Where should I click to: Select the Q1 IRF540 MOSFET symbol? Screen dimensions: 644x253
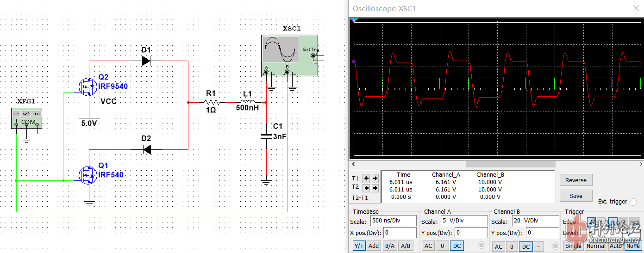click(x=88, y=175)
